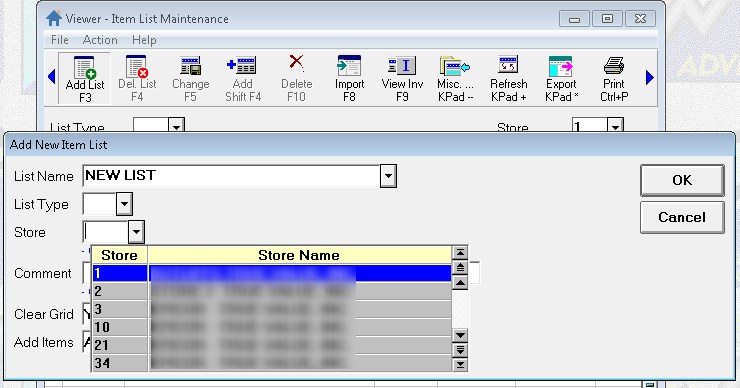
Task: Click the Cancel button
Action: [x=682, y=217]
